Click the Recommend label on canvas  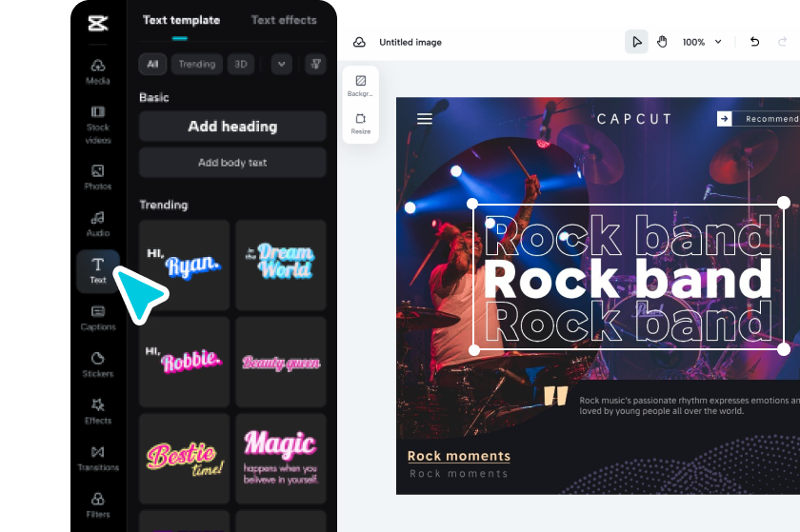771,119
